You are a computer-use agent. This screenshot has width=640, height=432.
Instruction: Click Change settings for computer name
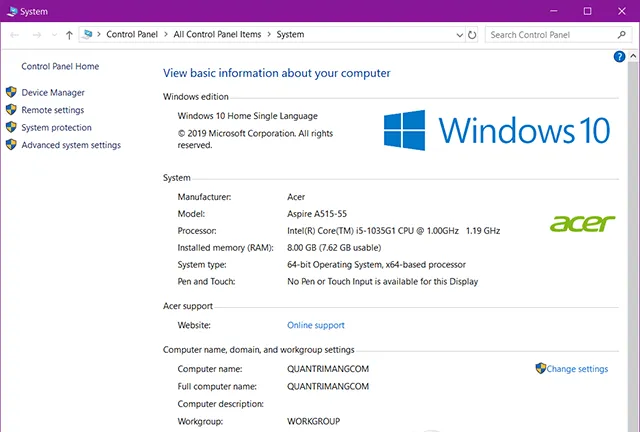click(577, 369)
